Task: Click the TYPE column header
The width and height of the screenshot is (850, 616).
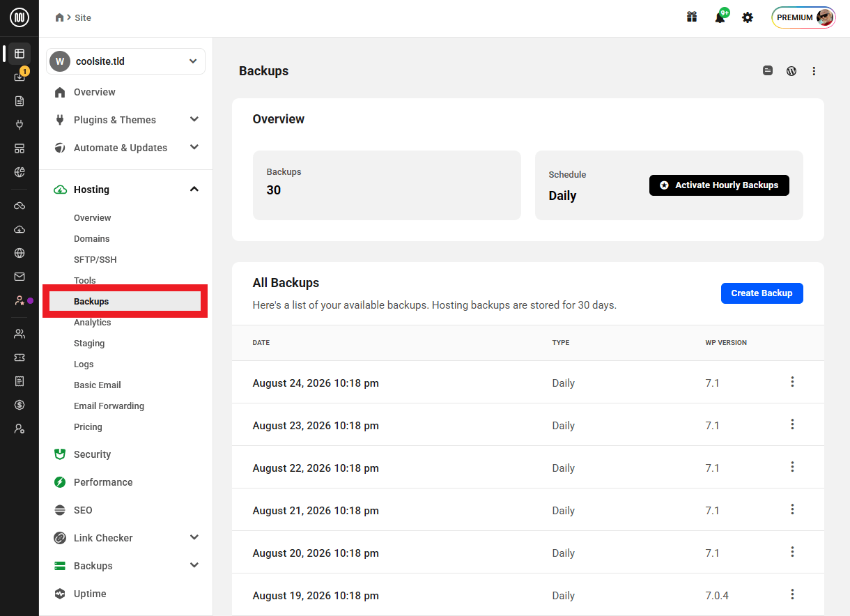Action: [x=561, y=343]
